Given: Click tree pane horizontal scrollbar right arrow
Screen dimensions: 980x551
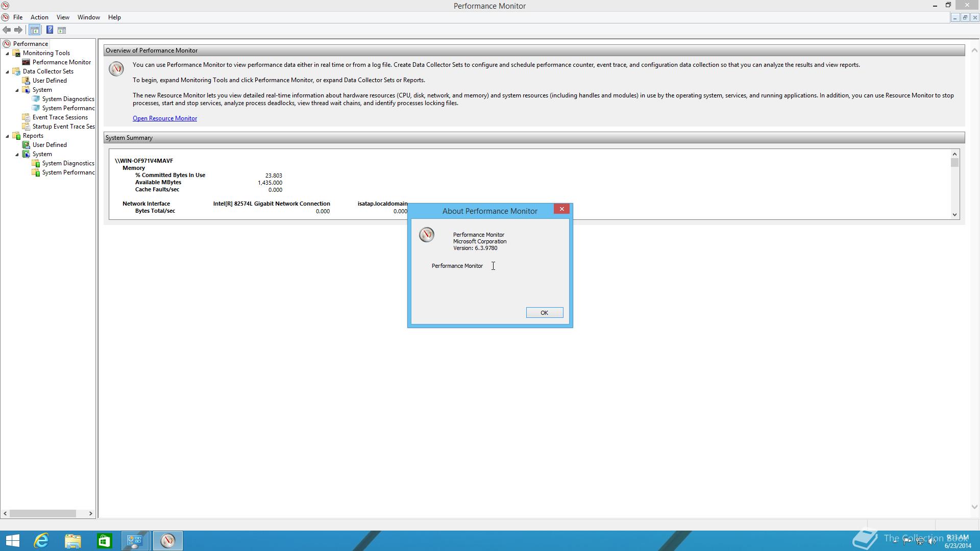Looking at the screenshot, I should [91, 514].
